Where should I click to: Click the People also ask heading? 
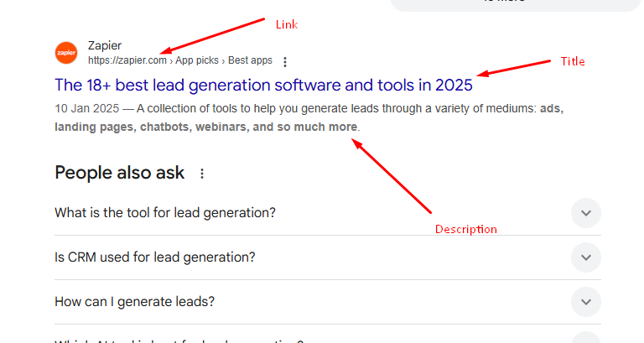click(x=119, y=173)
